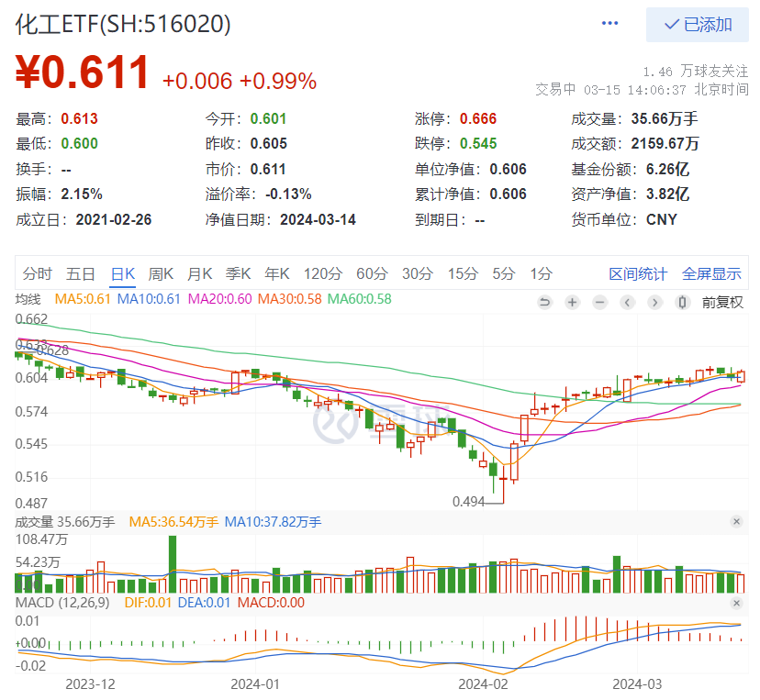Zoom out using the minus icon

coord(599,302)
